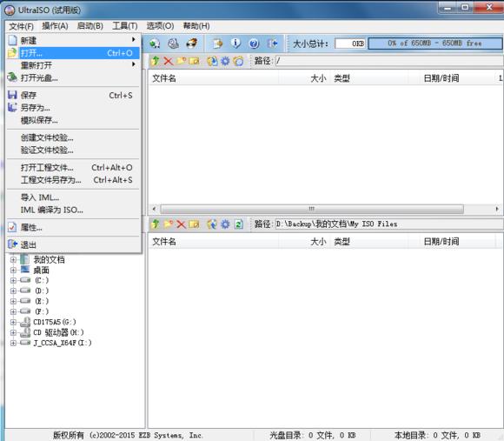Choose IML 编译为 ISO... menu entry
The width and height of the screenshot is (504, 441).
click(x=73, y=210)
